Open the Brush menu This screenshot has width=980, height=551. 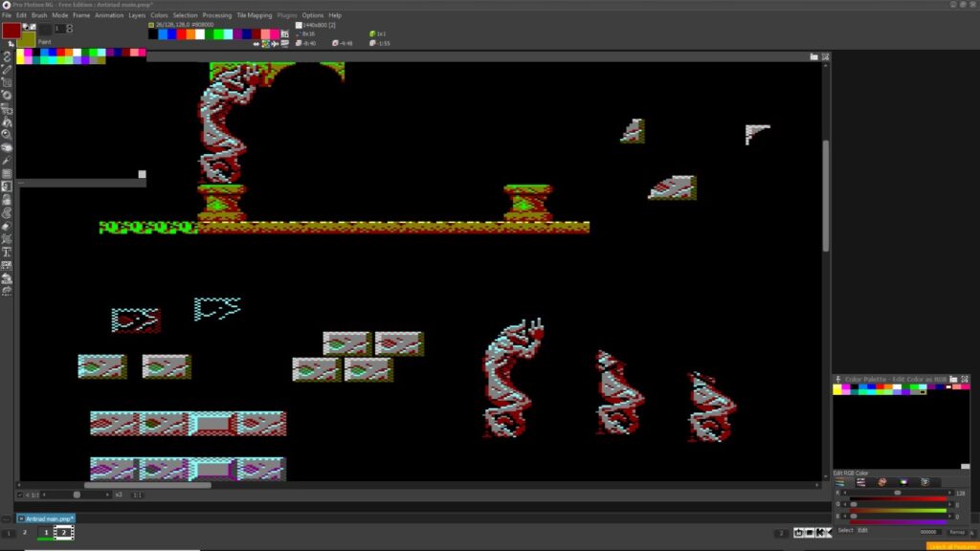click(x=38, y=15)
